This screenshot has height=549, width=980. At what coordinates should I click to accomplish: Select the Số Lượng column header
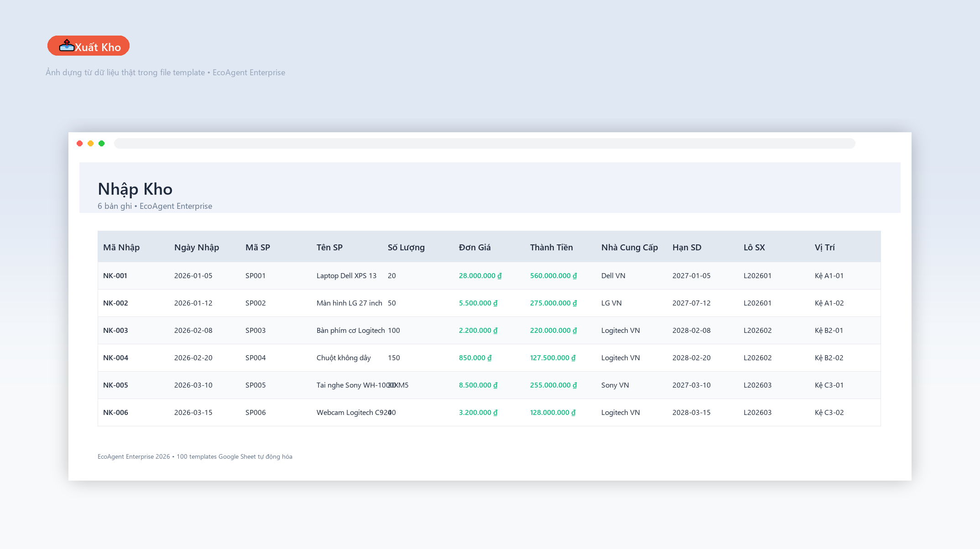point(406,247)
